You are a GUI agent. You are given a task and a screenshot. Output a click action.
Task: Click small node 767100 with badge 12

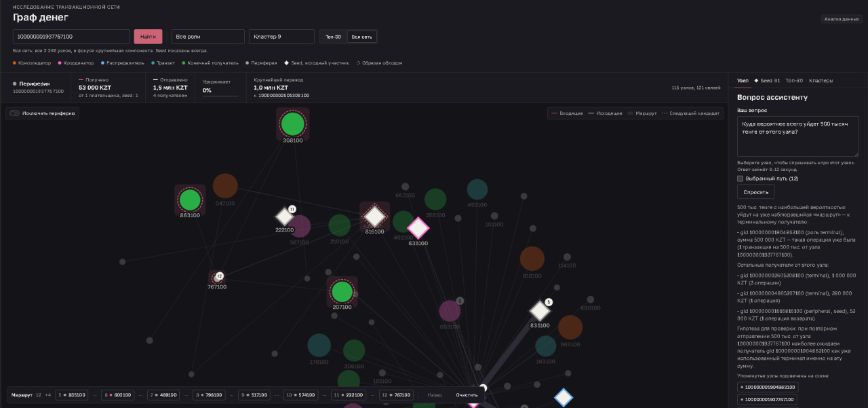[218, 277]
